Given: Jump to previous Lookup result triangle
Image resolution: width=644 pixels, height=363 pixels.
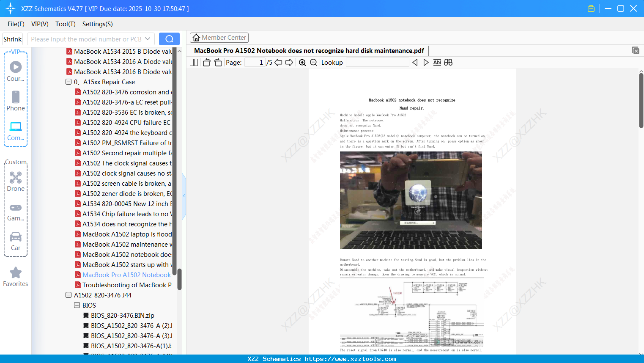Looking at the screenshot, I should [415, 63].
